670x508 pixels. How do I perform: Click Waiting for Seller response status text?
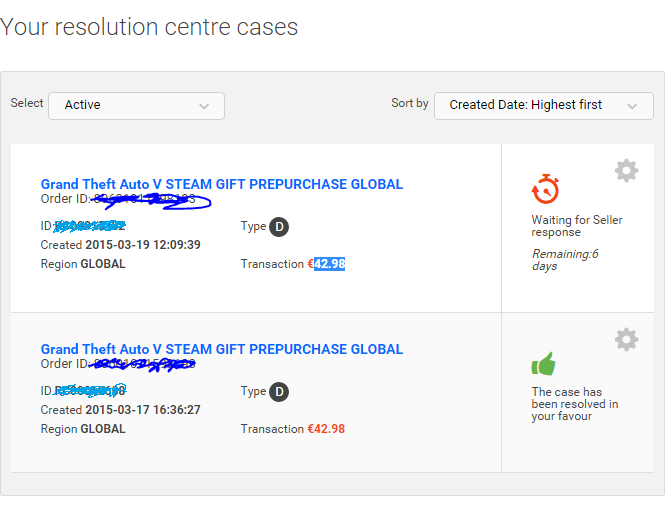[x=577, y=226]
